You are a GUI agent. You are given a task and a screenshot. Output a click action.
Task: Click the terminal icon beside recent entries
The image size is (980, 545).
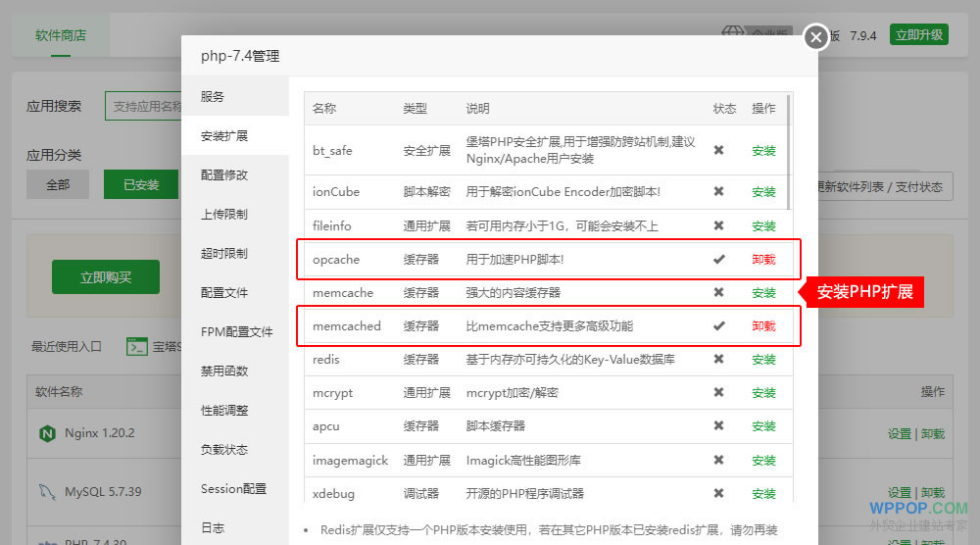coord(136,346)
